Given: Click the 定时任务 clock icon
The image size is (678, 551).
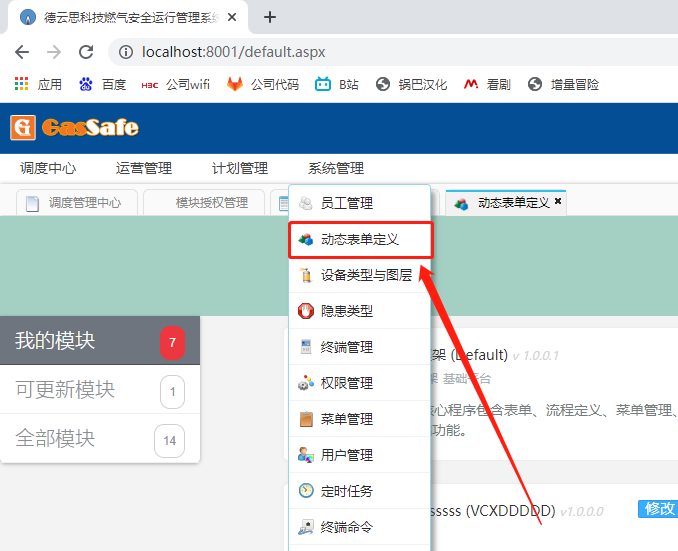Looking at the screenshot, I should (306, 491).
